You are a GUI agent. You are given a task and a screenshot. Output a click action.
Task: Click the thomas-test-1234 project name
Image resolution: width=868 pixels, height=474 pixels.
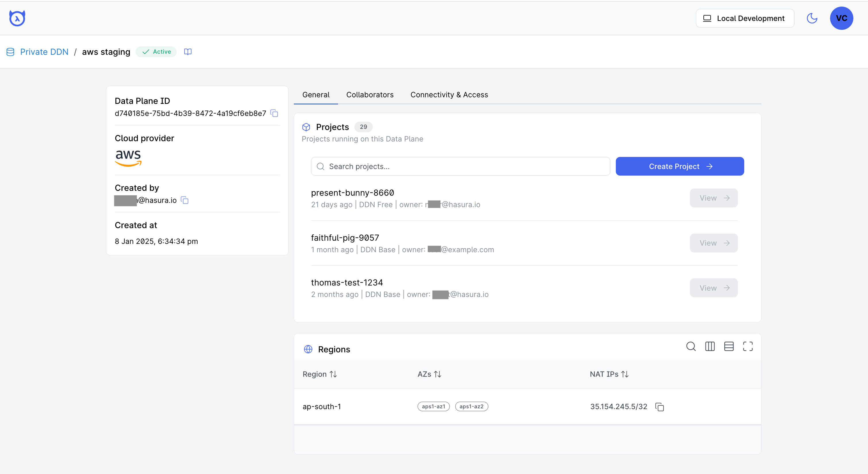(x=347, y=282)
